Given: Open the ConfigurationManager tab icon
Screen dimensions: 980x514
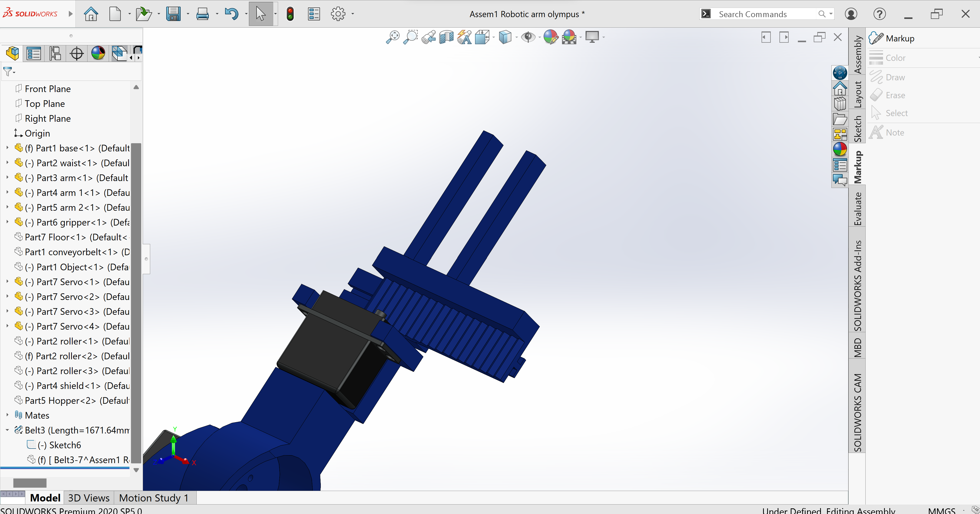Looking at the screenshot, I should click(55, 53).
